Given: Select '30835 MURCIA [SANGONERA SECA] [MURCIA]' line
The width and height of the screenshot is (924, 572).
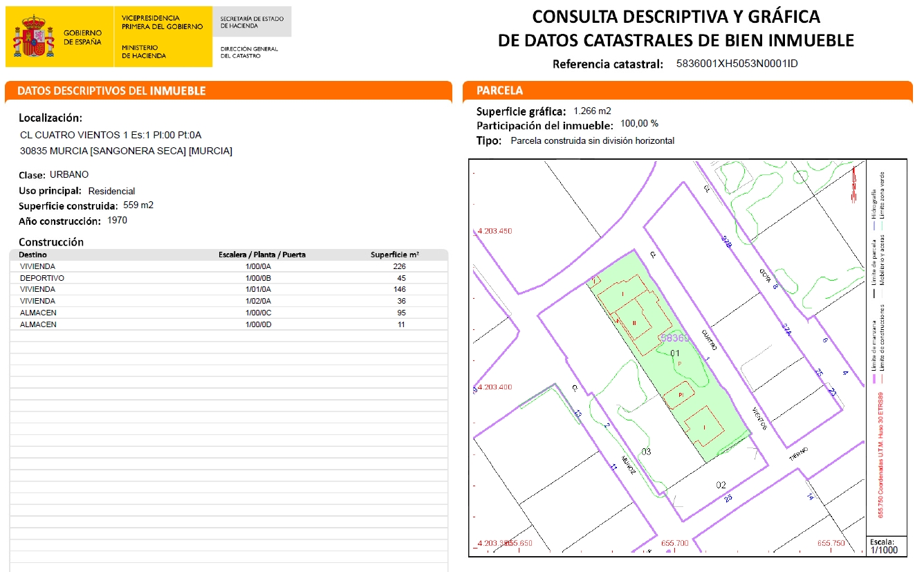Looking at the screenshot, I should tap(126, 151).
